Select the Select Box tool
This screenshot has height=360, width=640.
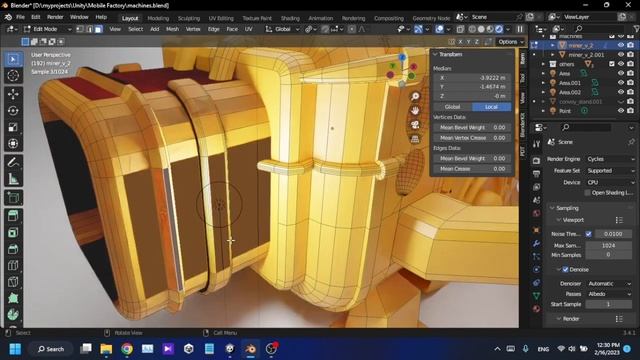point(13,60)
